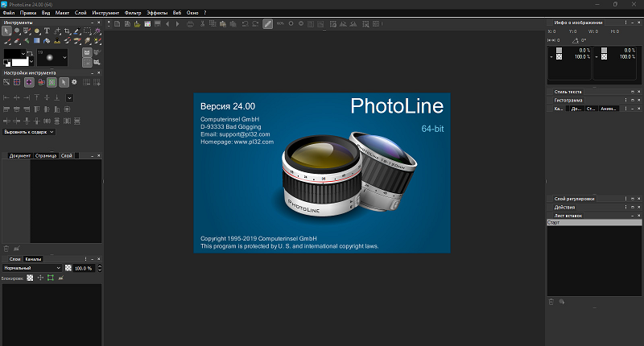Click the Print toolbar icon
The width and height of the screenshot is (644, 346).
pyautogui.click(x=190, y=24)
